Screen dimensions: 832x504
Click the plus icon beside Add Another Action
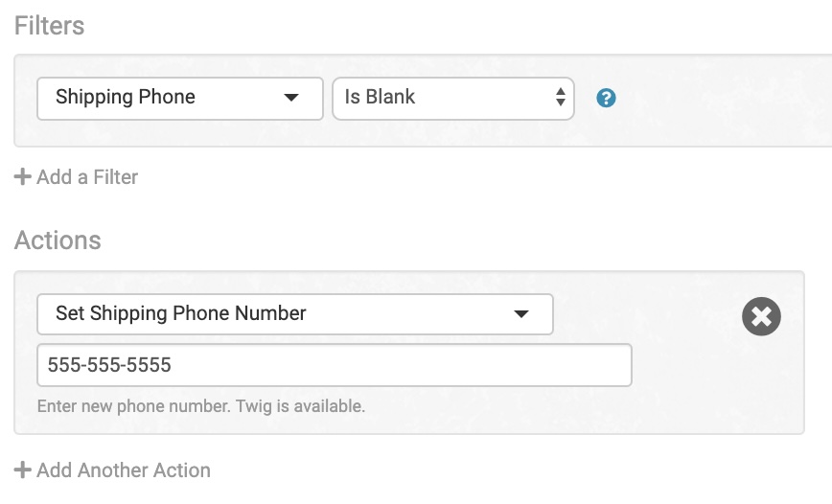coord(23,470)
